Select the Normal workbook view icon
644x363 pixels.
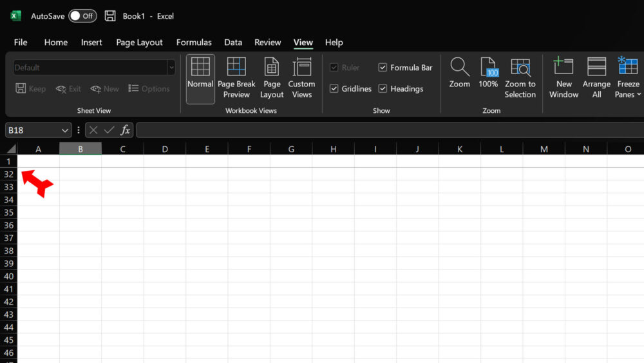pyautogui.click(x=200, y=67)
